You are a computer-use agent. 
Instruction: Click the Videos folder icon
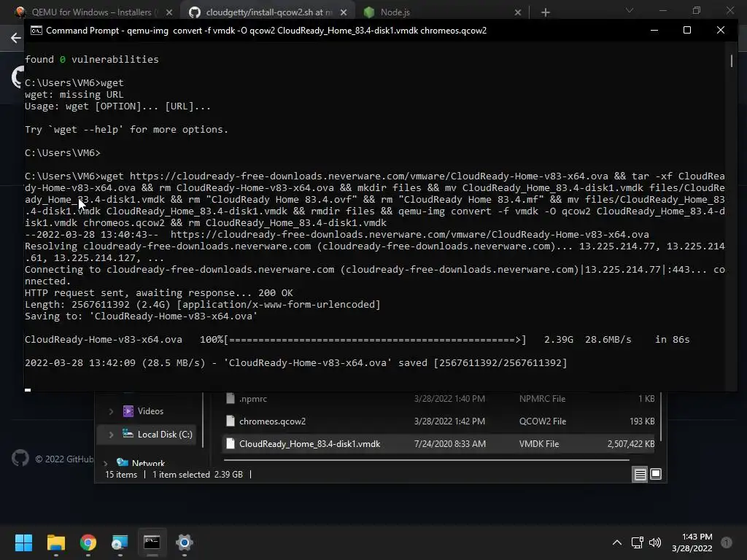128,411
